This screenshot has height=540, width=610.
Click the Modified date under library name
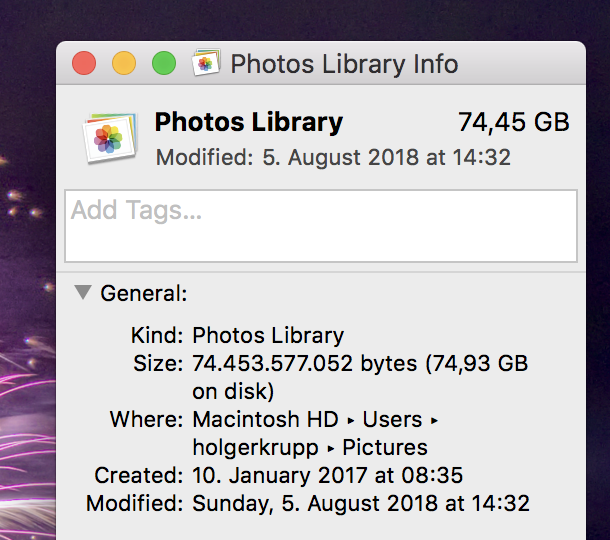pos(333,158)
